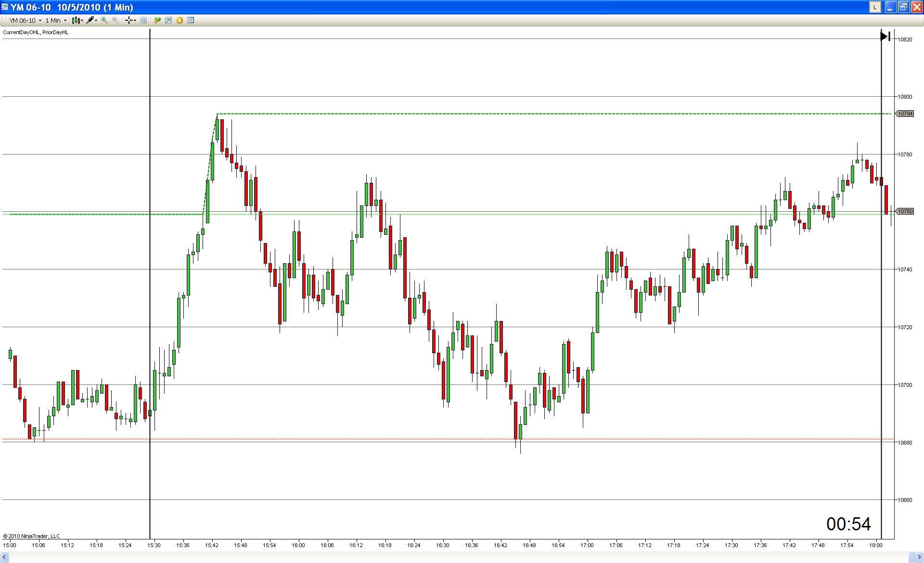
Task: Open the 1 Min interval dropdown
Action: [x=56, y=20]
